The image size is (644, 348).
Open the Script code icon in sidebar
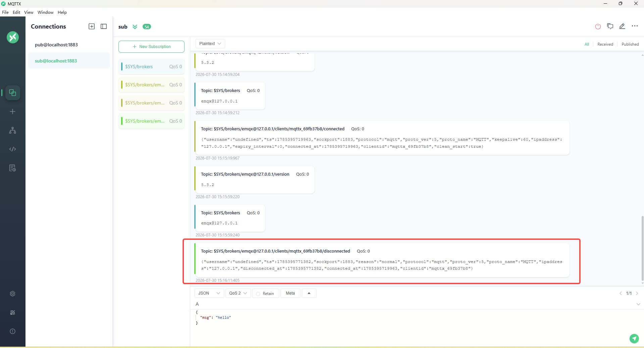(13, 149)
